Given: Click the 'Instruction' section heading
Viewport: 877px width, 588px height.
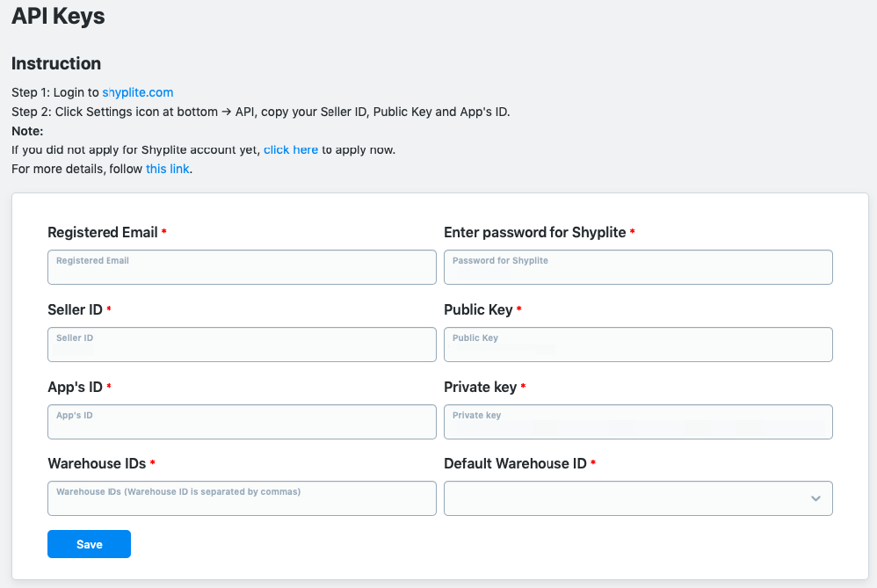Looking at the screenshot, I should [x=56, y=63].
